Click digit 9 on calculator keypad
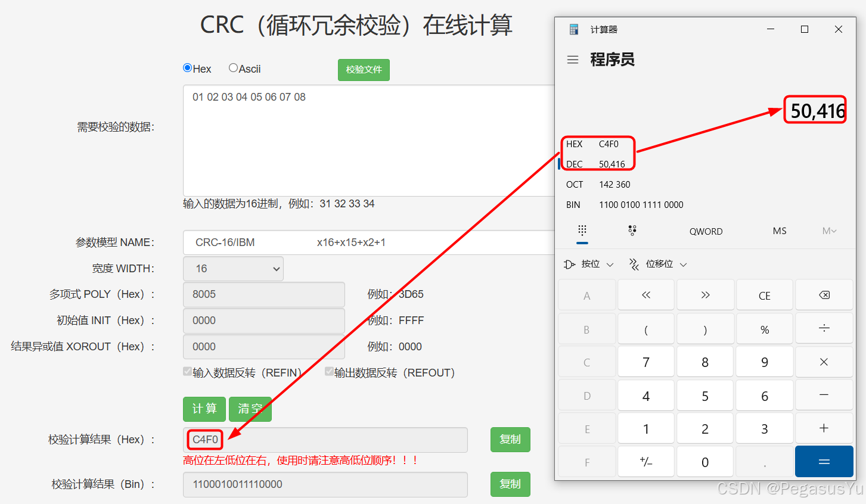This screenshot has width=866, height=504. 765,362
